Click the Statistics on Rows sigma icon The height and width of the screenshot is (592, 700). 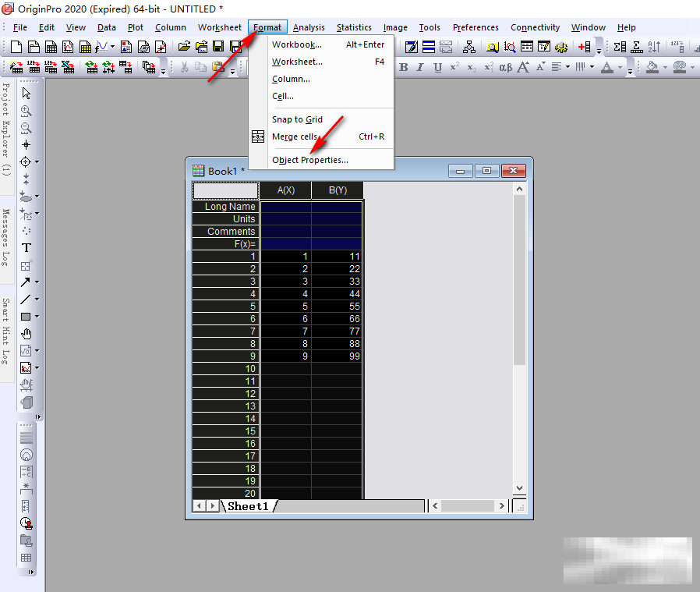point(637,47)
